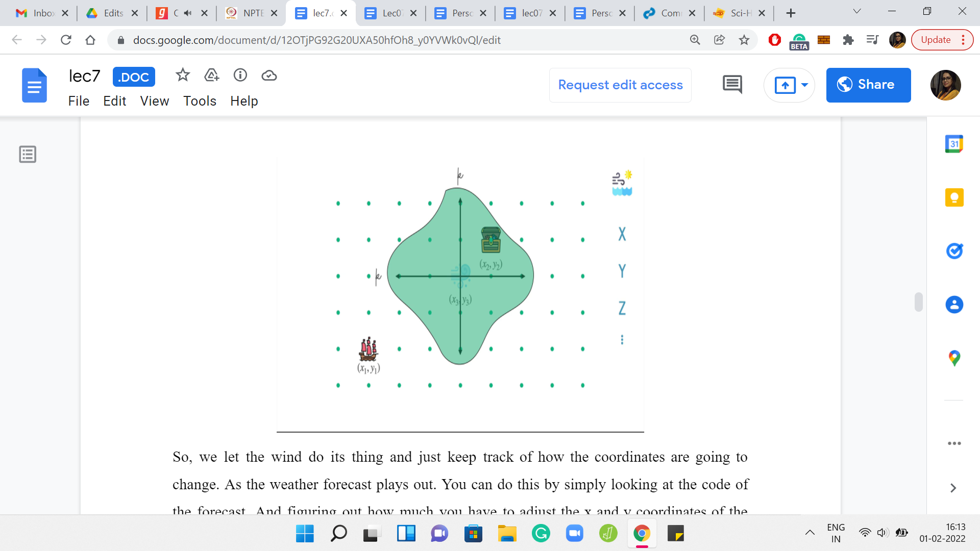Show document outline sidebar icon
The image size is (980, 551).
click(x=28, y=154)
